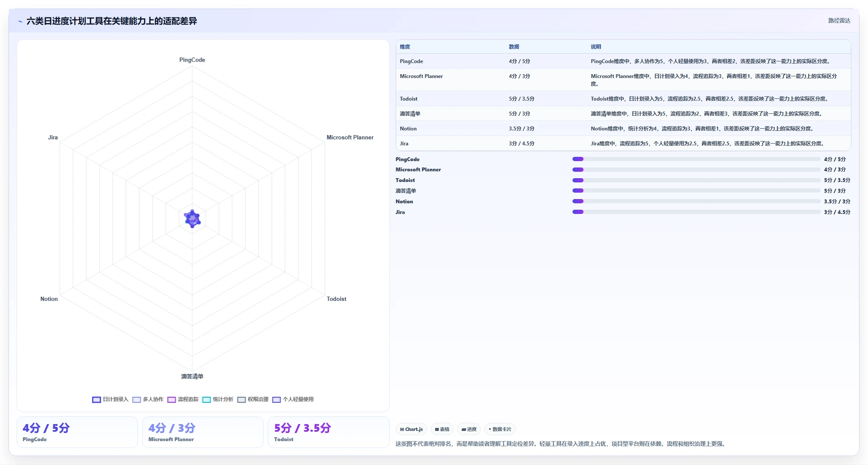Click the PingCode progress bar
The height and width of the screenshot is (465, 868).
(696, 159)
